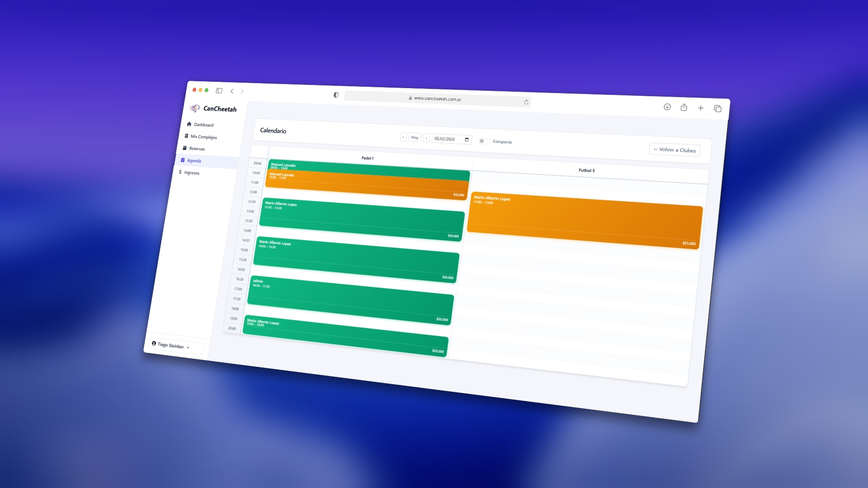Viewport: 868px width, 488px height.
Task: Reload page with refresh icon
Action: [526, 102]
